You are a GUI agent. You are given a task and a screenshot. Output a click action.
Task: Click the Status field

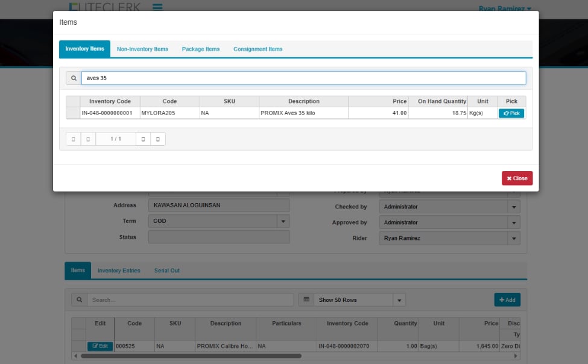[219, 237]
